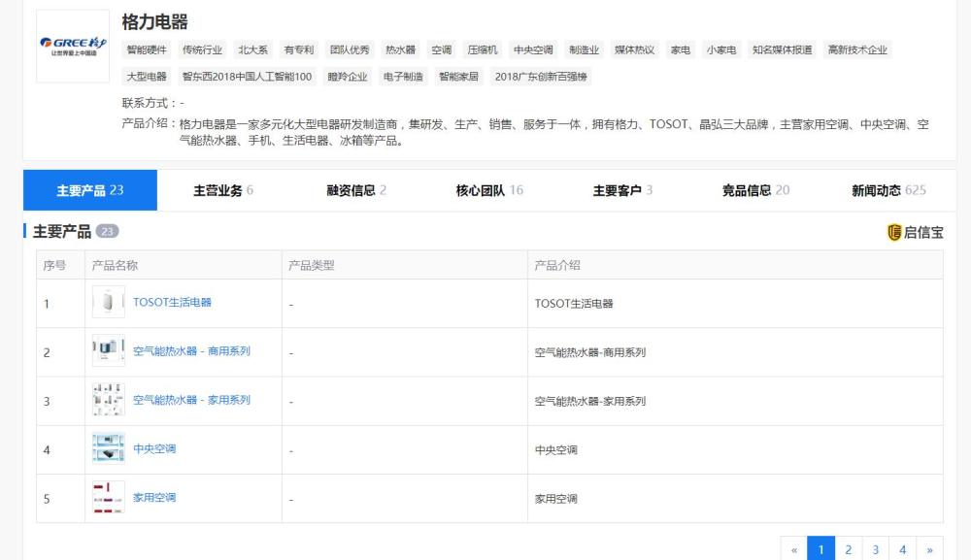The width and height of the screenshot is (971, 560).
Task: Open the TOSOT生活电器 product link
Action: tap(172, 302)
